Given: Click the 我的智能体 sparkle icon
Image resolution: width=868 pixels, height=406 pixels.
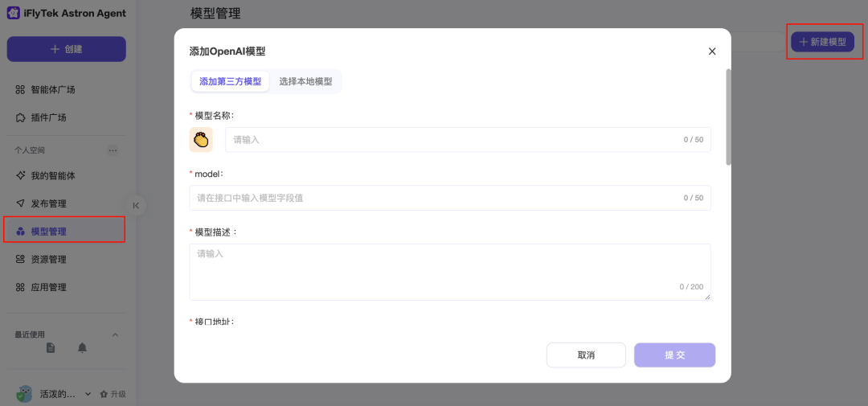Looking at the screenshot, I should click(20, 175).
